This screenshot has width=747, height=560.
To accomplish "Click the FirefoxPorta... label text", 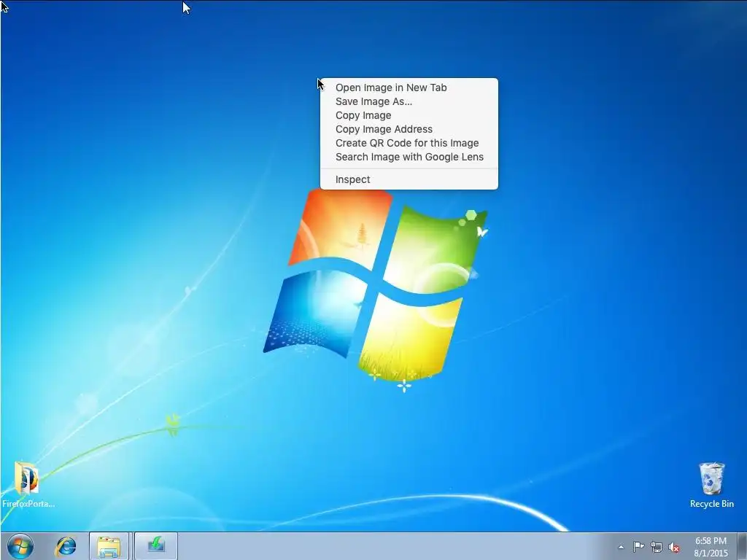I will [28, 503].
